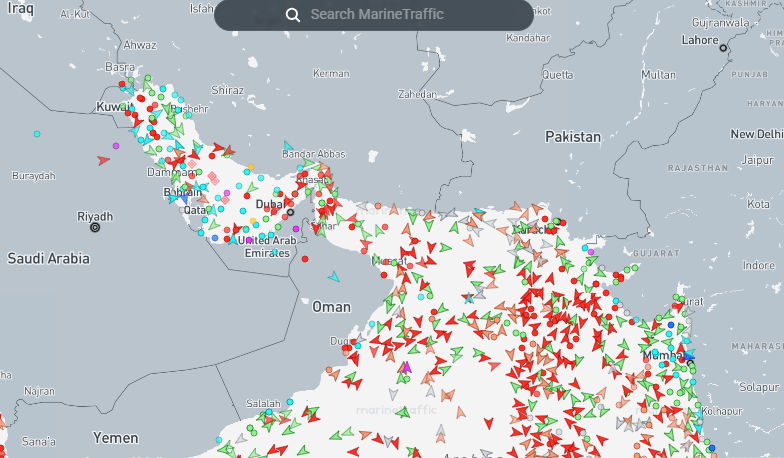
Task: Click the Yemen country label
Action: (x=115, y=438)
